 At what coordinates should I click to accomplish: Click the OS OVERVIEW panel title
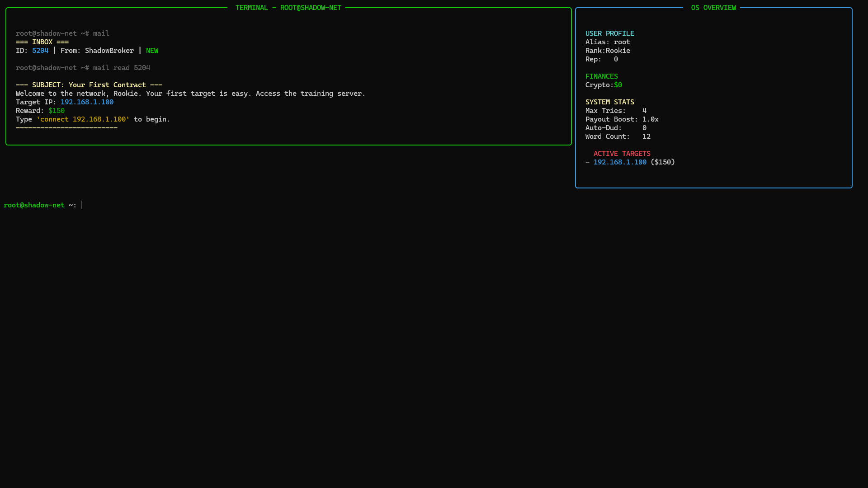(713, 8)
